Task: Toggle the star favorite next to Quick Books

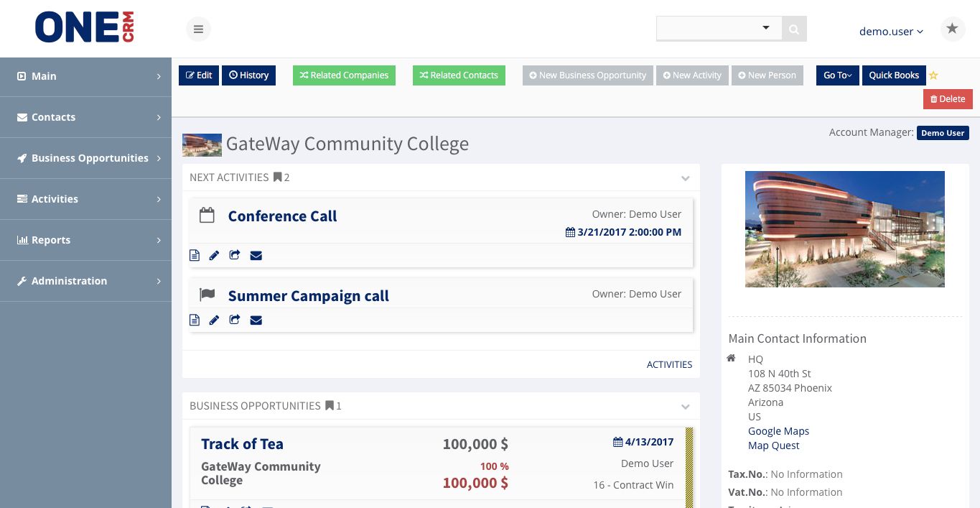Action: pos(933,75)
